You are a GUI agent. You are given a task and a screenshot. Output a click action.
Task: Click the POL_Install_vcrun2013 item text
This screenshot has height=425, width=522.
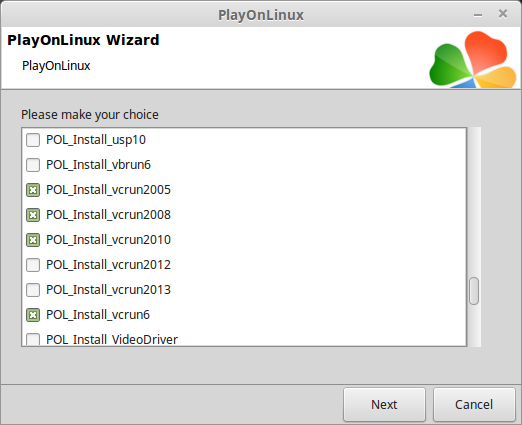click(x=108, y=290)
